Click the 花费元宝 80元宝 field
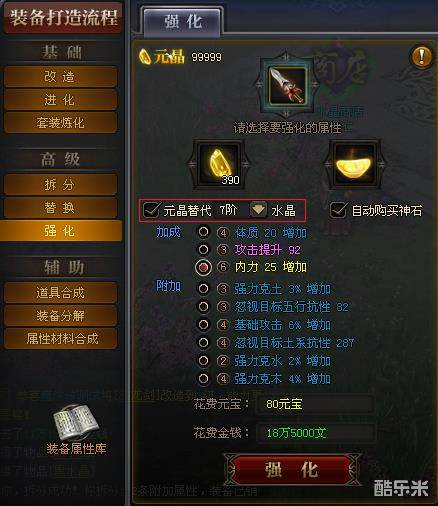The height and width of the screenshot is (506, 438). pos(315,404)
